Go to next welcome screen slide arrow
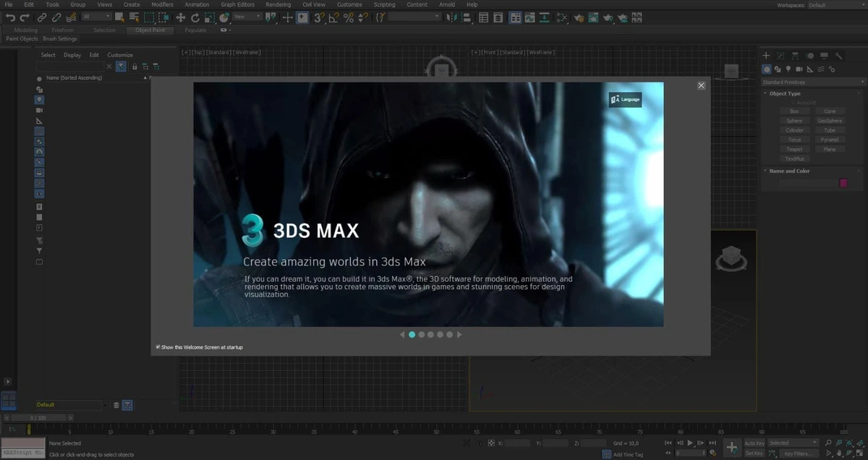This screenshot has height=460, width=868. [x=459, y=335]
